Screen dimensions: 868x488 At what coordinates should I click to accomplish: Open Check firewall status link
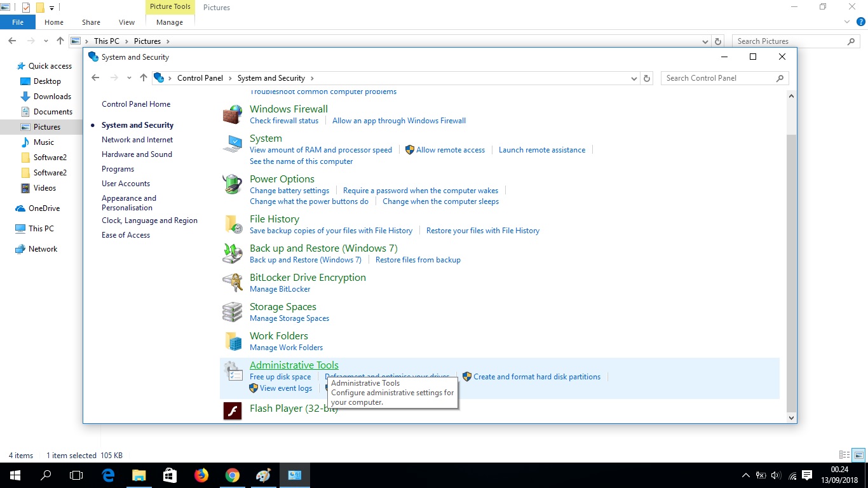pyautogui.click(x=284, y=121)
